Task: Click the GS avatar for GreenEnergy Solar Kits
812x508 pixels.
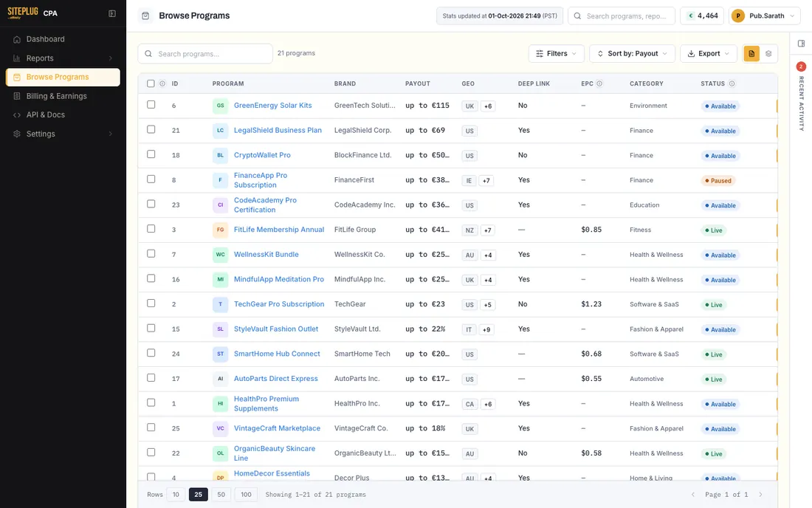Action: coord(220,106)
